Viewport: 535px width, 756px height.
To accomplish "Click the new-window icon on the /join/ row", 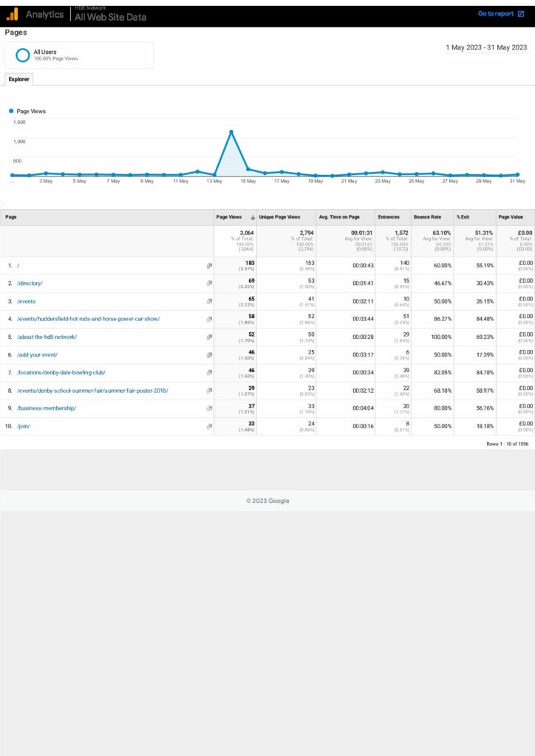I will [x=209, y=426].
